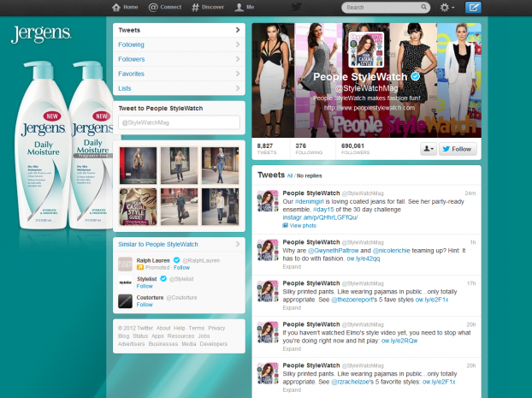Viewport: 532px width, 398px height.
Task: Click the chevron beside Following
Action: click(238, 45)
